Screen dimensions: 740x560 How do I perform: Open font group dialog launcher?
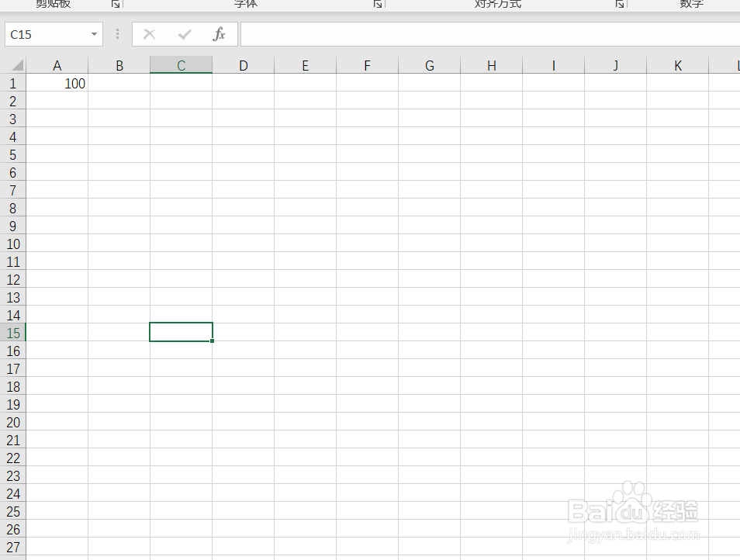coord(378,4)
